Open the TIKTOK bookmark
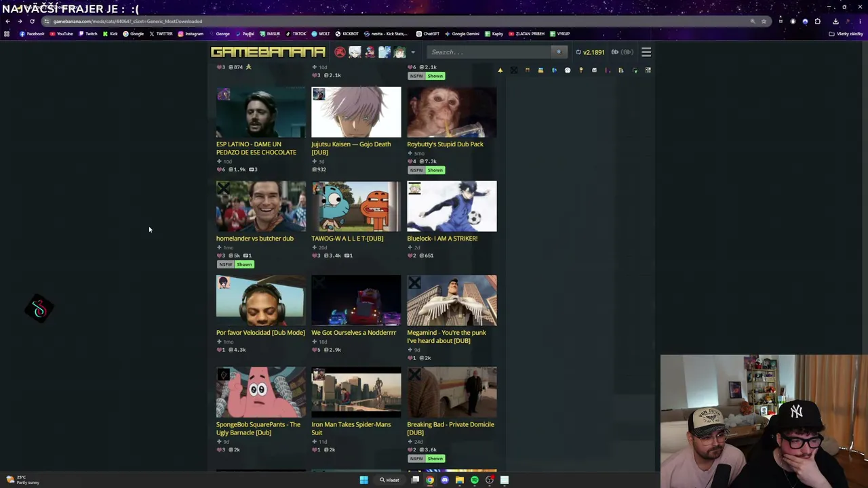 point(296,34)
